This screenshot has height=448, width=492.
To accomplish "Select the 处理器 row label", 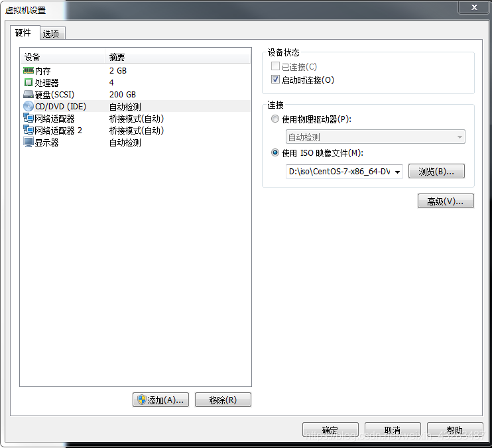I will click(x=47, y=83).
